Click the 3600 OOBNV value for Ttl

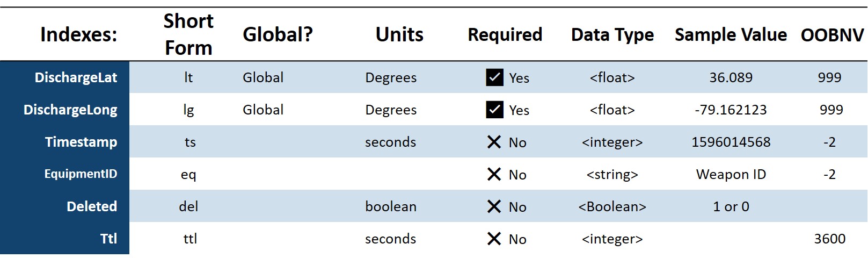(x=829, y=239)
